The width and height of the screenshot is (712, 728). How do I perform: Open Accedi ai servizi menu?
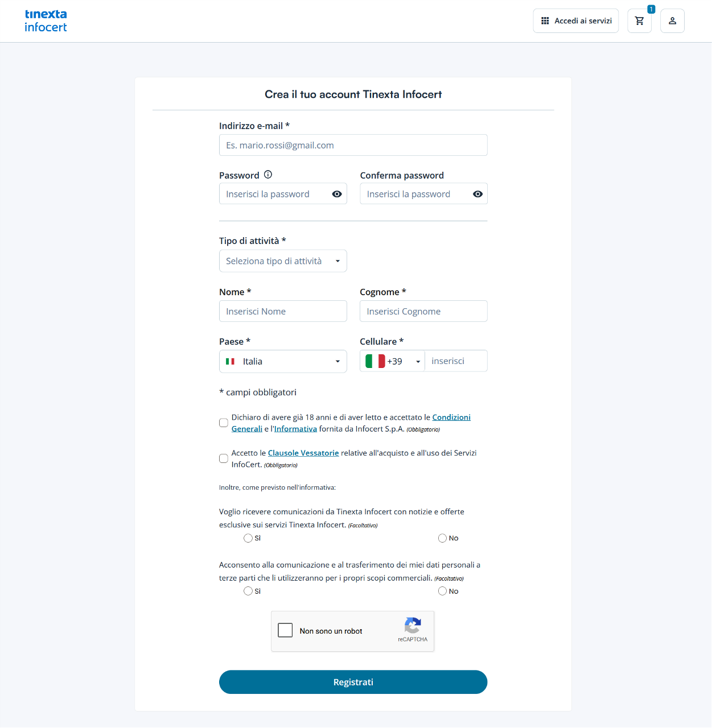pyautogui.click(x=576, y=21)
